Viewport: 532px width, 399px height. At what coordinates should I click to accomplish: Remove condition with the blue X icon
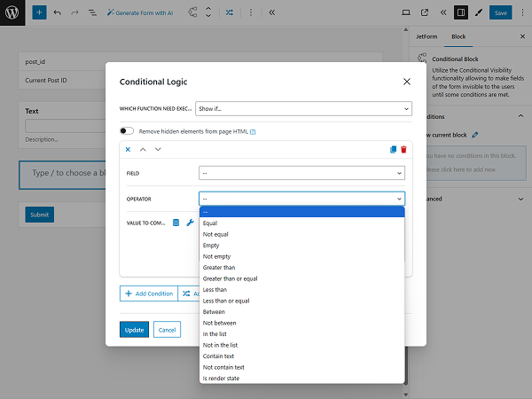pyautogui.click(x=128, y=149)
